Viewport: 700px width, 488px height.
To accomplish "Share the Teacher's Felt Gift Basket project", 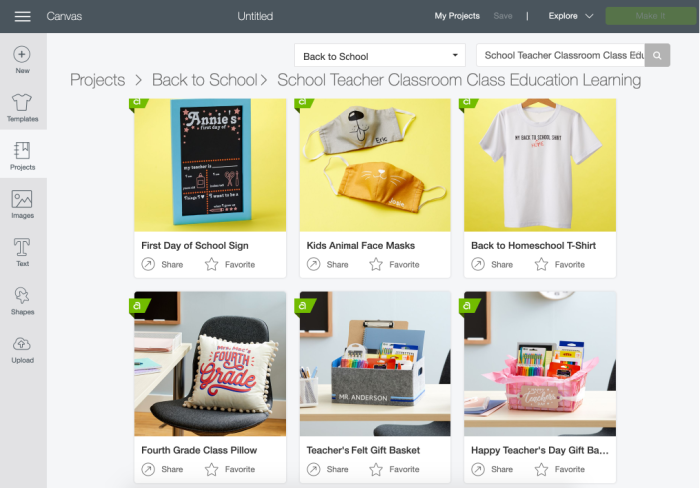I will click(x=328, y=469).
